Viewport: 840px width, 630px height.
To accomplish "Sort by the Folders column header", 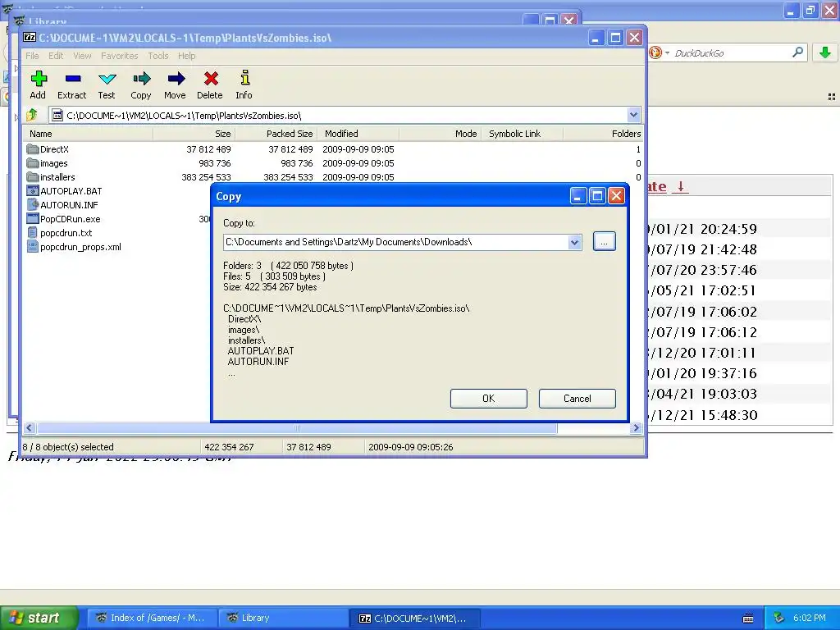I will click(x=603, y=134).
